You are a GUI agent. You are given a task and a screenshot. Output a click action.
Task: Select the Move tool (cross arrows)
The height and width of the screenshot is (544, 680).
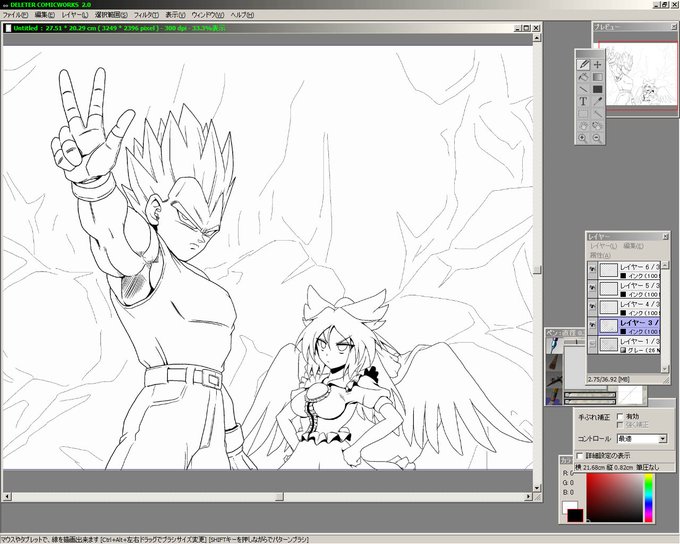[598, 65]
